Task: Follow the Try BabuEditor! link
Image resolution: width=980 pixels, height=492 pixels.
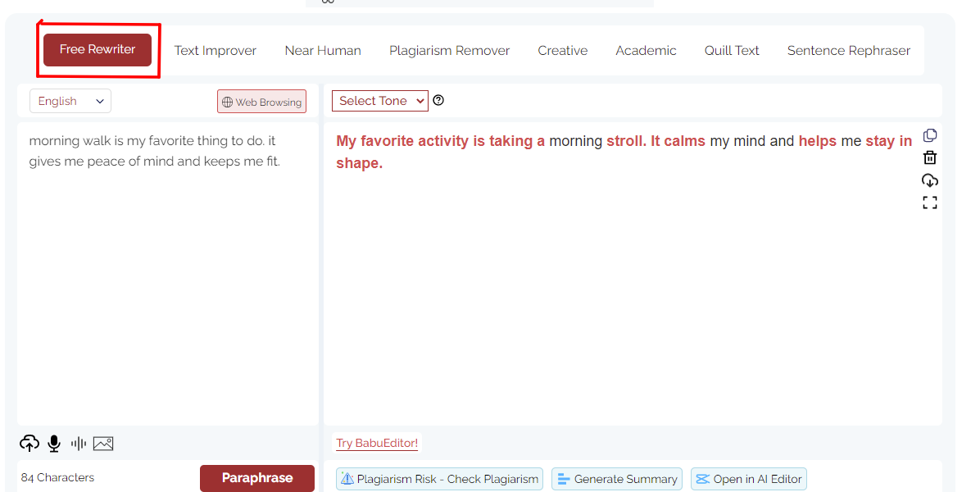Action: [x=377, y=443]
